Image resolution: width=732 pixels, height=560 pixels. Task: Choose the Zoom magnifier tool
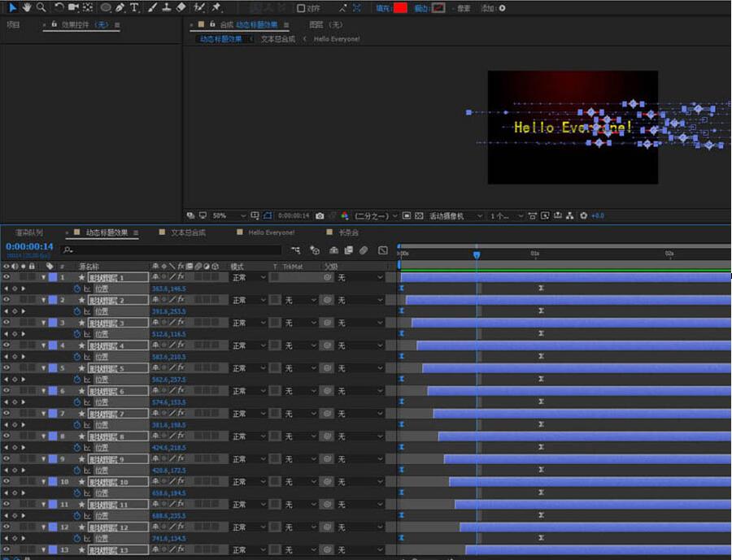(41, 7)
